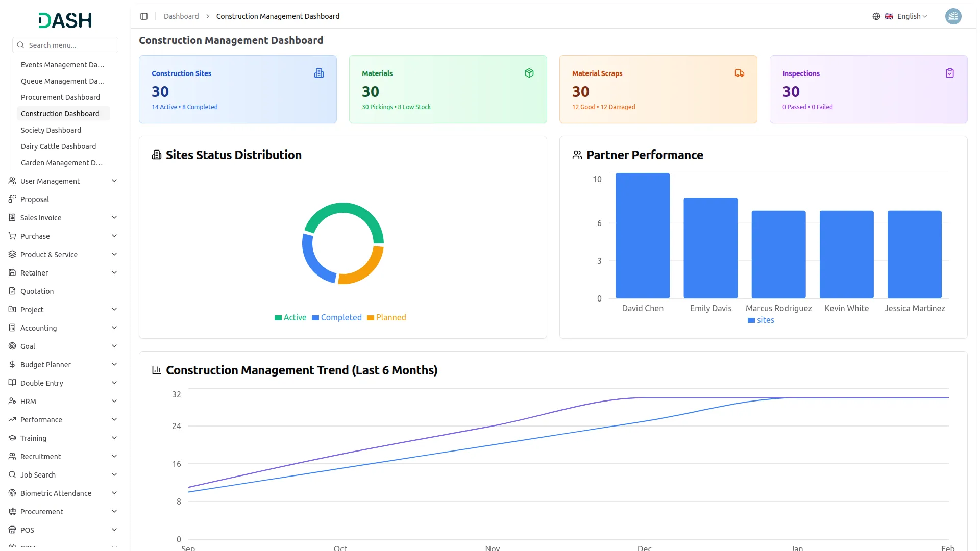
Task: Click the Material Scraps truck icon
Action: (x=739, y=73)
